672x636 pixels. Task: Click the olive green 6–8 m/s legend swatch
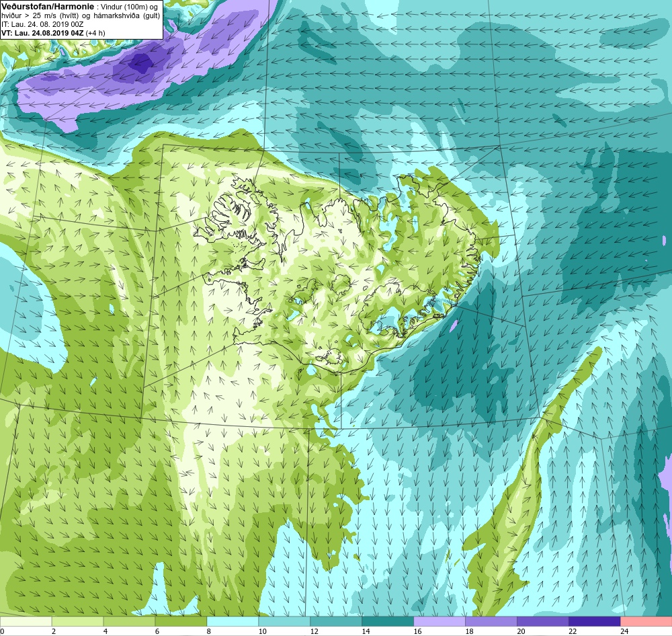tap(181, 621)
